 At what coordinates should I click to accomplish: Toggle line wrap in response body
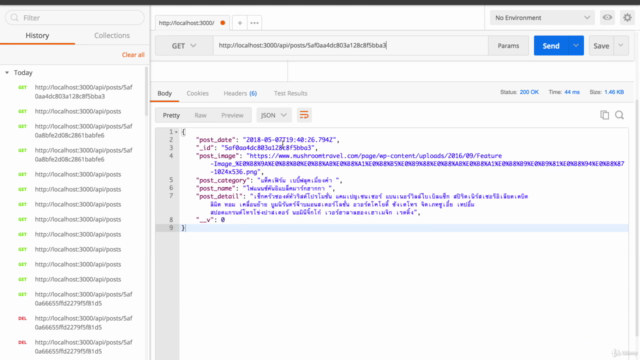tap(304, 115)
